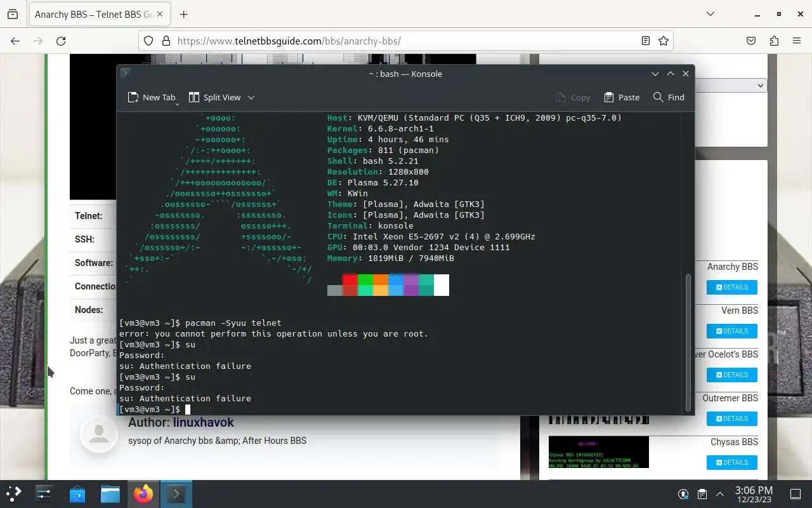Viewport: 812px width, 508px height.
Task: Minimize the Konsole window
Action: click(x=655, y=74)
